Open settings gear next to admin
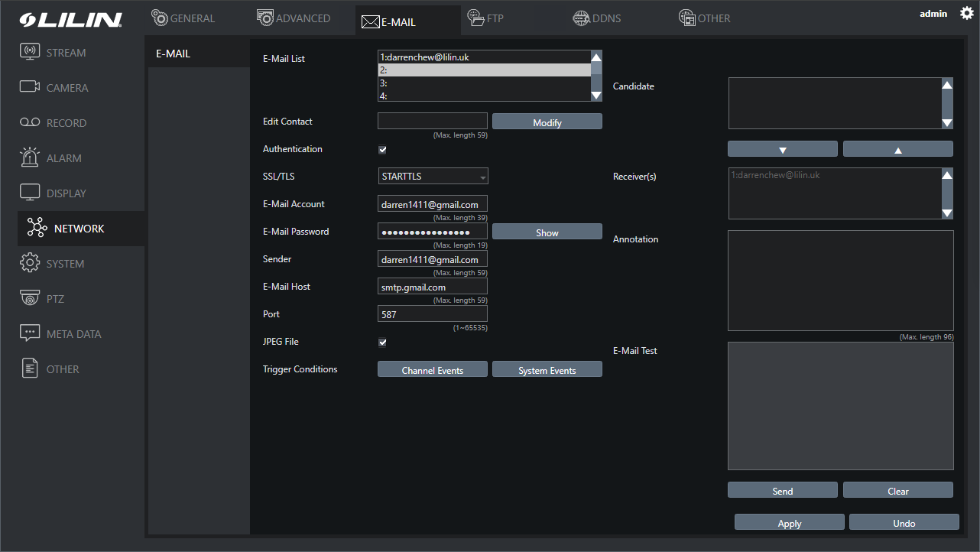The height and width of the screenshot is (552, 980). [x=966, y=13]
